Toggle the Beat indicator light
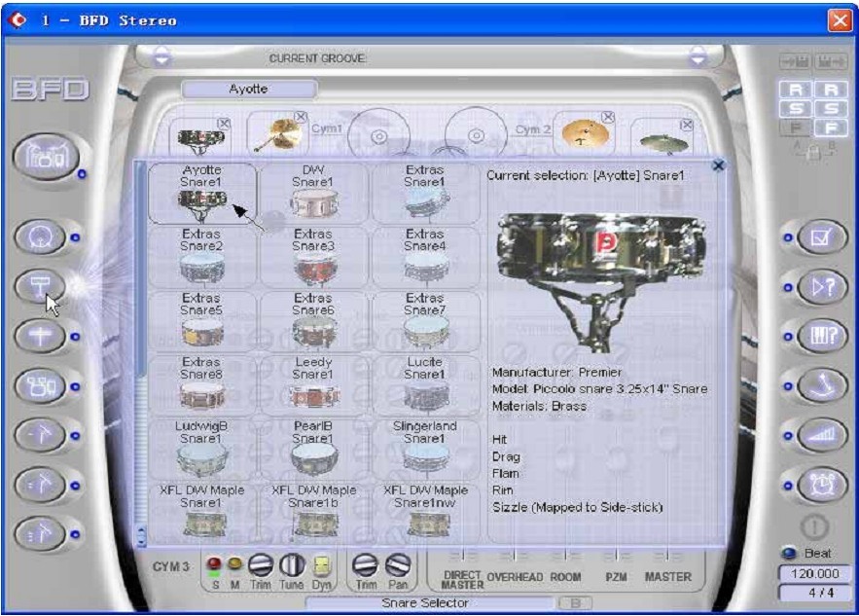This screenshot has height=616, width=859. (791, 554)
